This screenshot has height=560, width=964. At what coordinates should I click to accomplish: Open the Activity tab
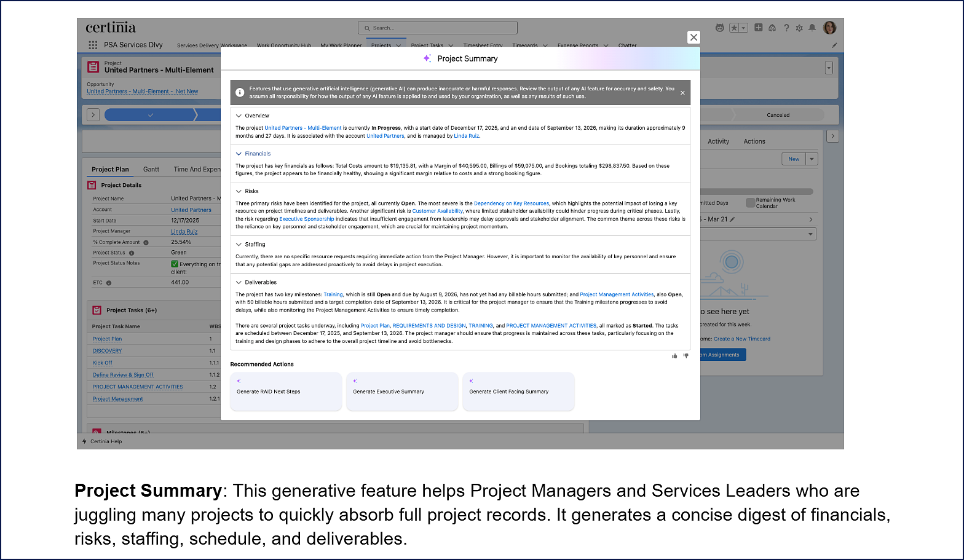click(718, 141)
